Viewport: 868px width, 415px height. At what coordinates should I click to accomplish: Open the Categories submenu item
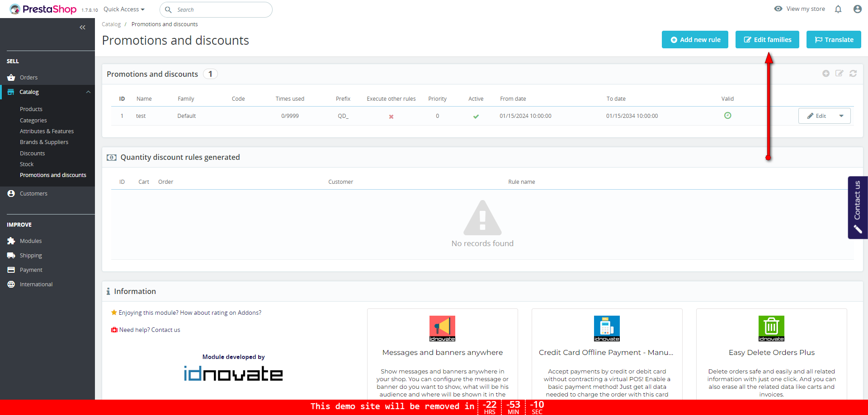click(33, 121)
